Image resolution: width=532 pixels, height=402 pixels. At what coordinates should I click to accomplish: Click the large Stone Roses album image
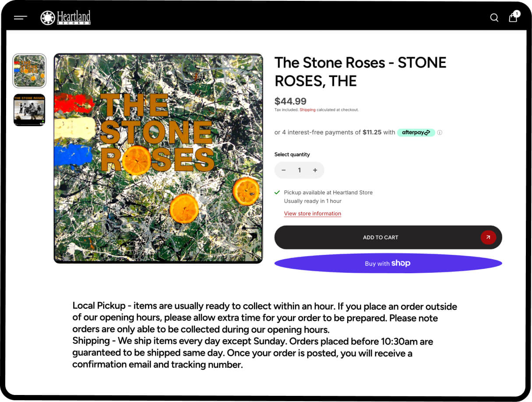coord(158,158)
